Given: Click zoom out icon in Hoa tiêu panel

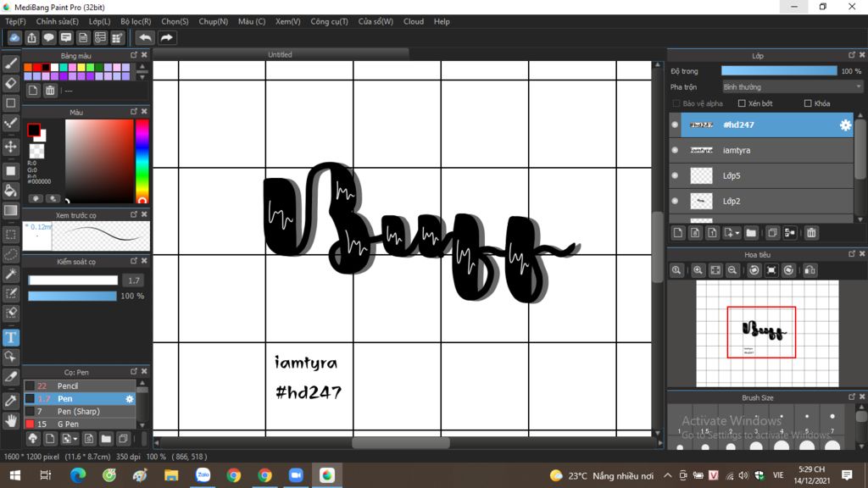Looking at the screenshot, I should [732, 270].
